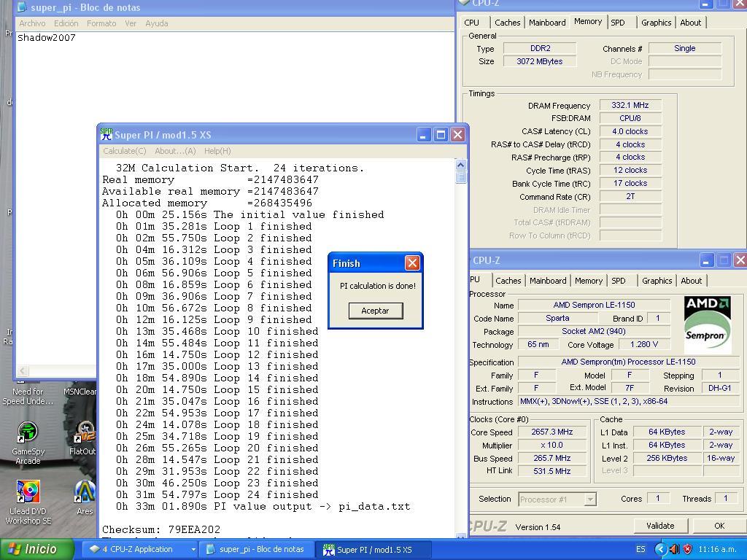Click the 11:16 a.m. clock

tap(717, 549)
